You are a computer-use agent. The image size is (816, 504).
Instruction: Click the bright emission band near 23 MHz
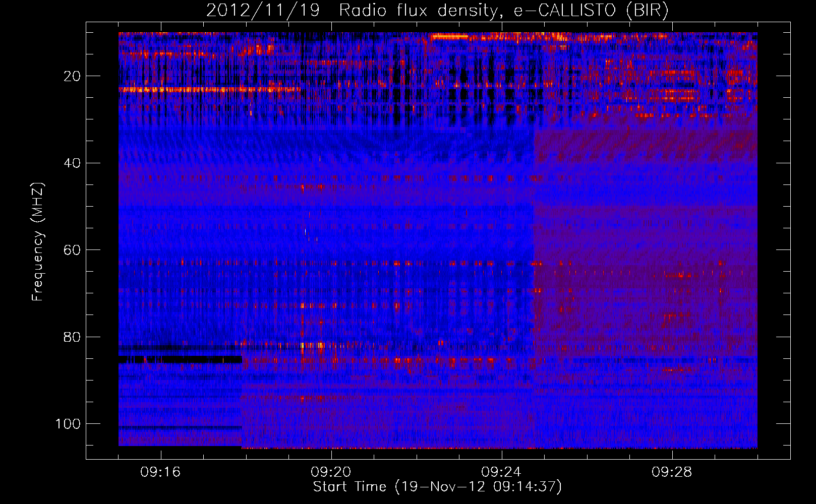[x=209, y=90]
